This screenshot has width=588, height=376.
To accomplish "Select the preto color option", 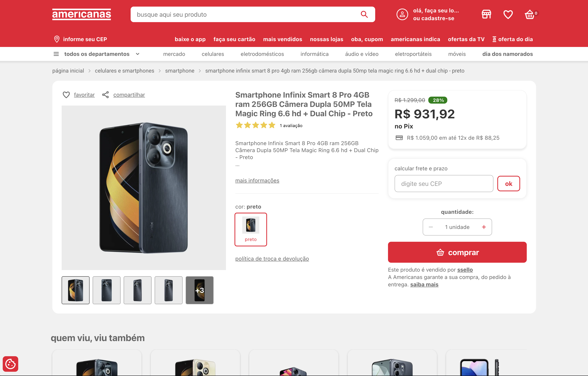I will tap(251, 230).
